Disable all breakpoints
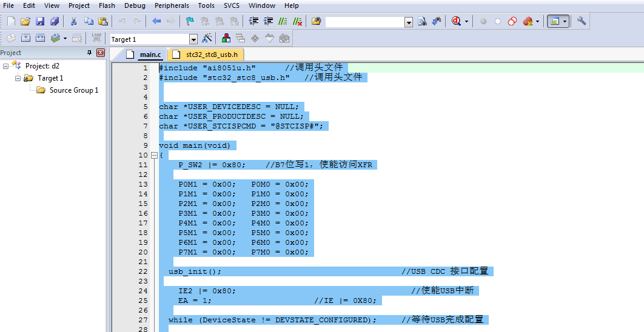Image resolution: width=644 pixels, height=332 pixels. click(x=512, y=21)
